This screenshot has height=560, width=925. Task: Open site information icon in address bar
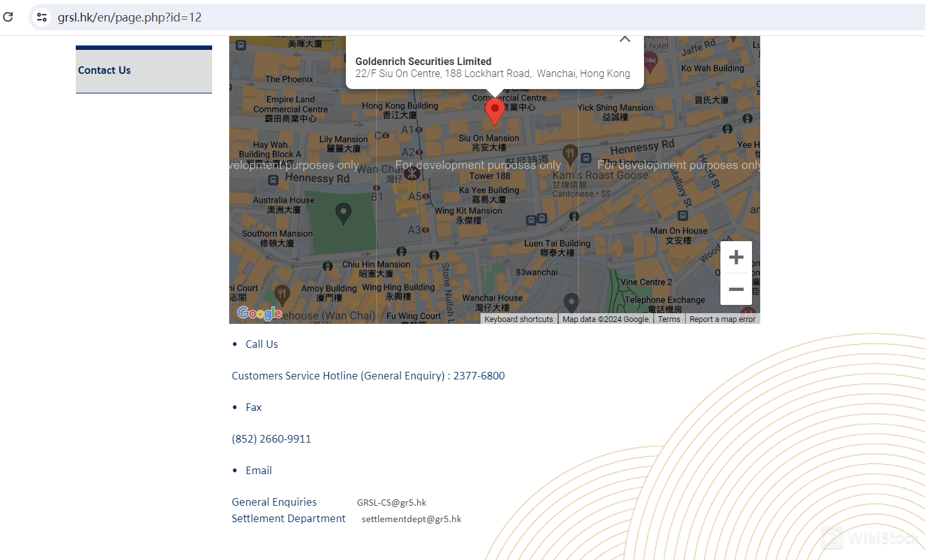(42, 17)
